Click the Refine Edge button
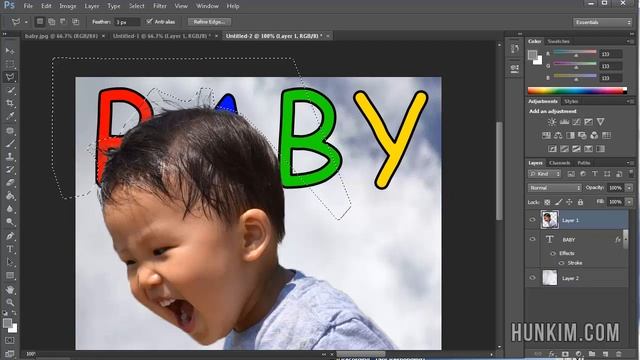640x360 pixels. 209,22
